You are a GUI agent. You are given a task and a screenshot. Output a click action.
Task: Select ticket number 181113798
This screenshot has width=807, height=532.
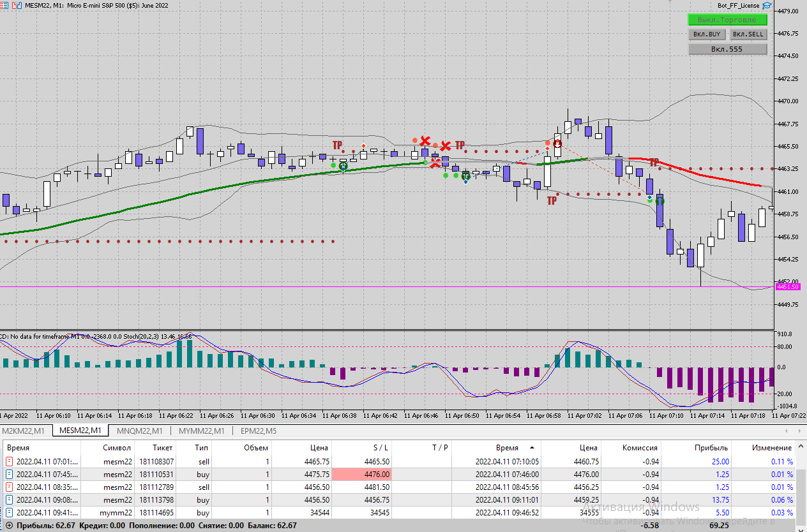coord(156,499)
